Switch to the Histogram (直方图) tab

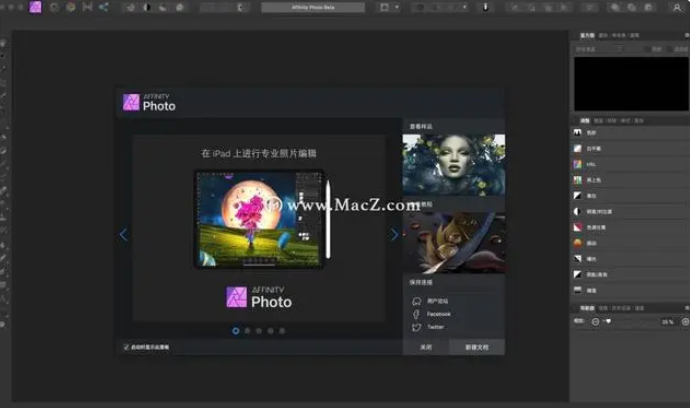587,35
